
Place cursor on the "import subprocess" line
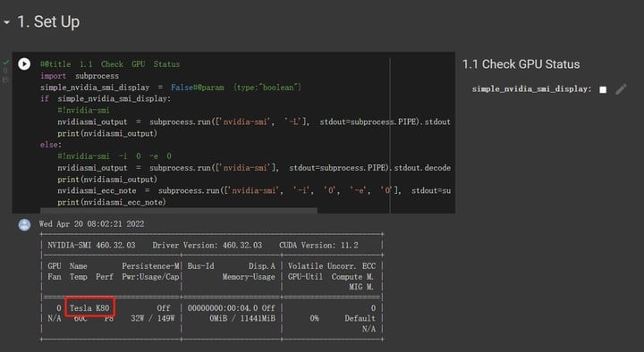pyautogui.click(x=80, y=76)
